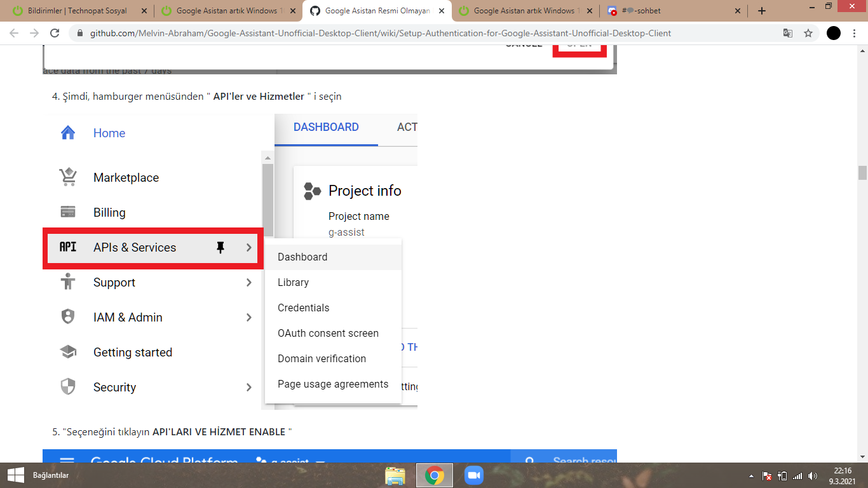Click the "Project name" label text
Viewport: 868px width, 488px height.
(x=358, y=216)
